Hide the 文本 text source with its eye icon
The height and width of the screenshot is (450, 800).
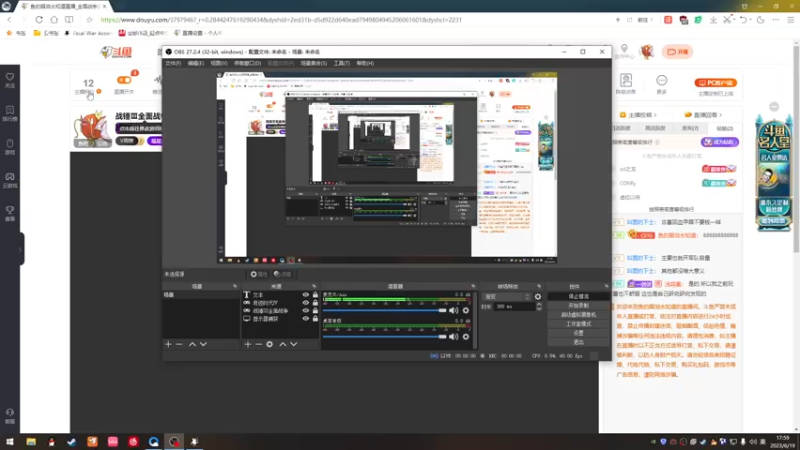306,295
